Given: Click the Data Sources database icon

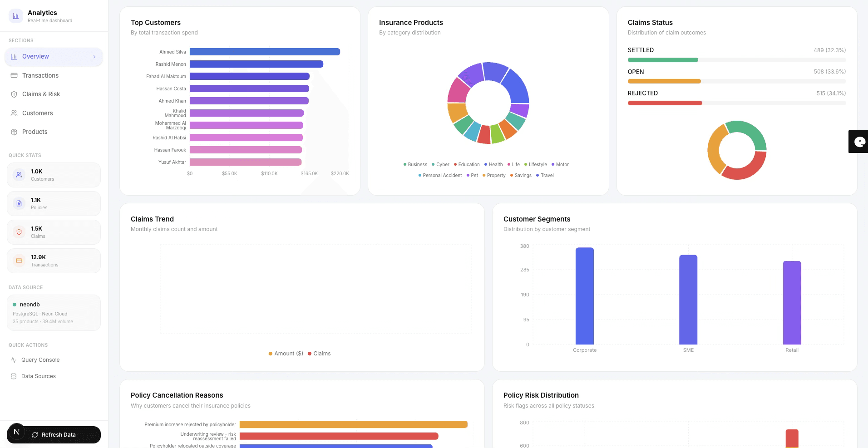Looking at the screenshot, I should 14,376.
